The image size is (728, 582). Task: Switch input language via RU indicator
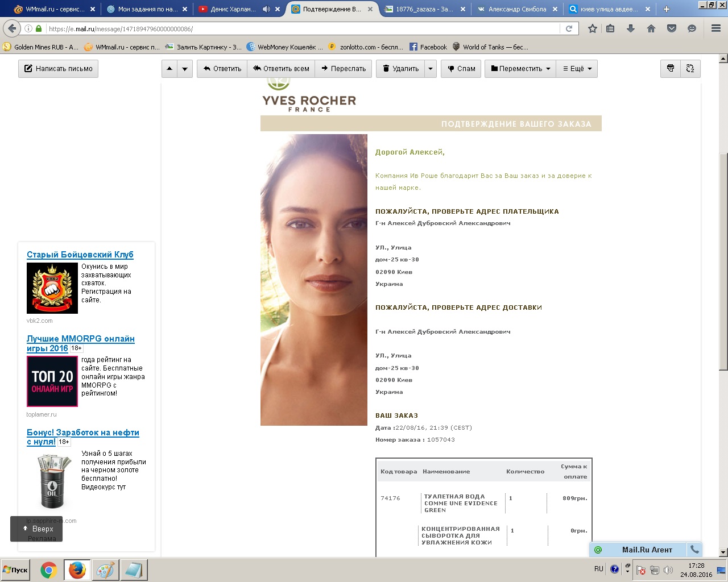point(599,569)
